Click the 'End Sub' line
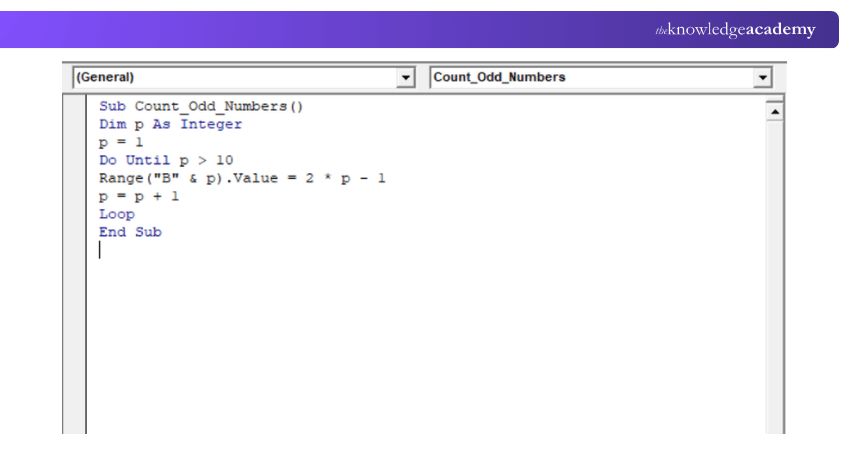This screenshot has height=450, width=850. 130,232
